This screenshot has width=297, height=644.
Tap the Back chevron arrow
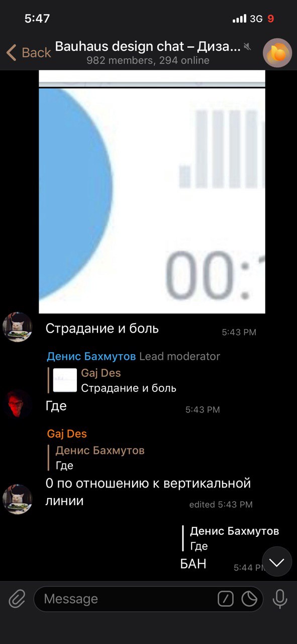pos(11,52)
